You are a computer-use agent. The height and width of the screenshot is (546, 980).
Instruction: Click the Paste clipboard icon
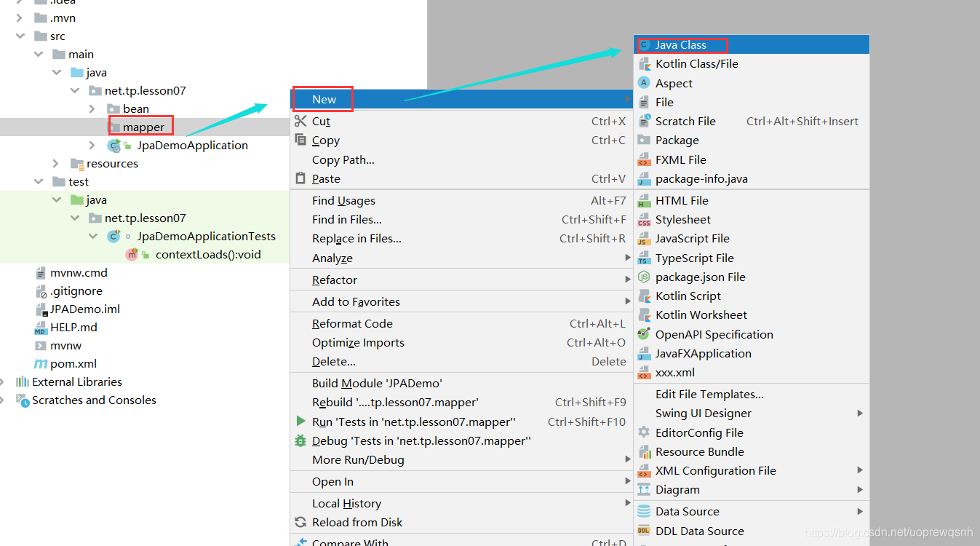[300, 178]
